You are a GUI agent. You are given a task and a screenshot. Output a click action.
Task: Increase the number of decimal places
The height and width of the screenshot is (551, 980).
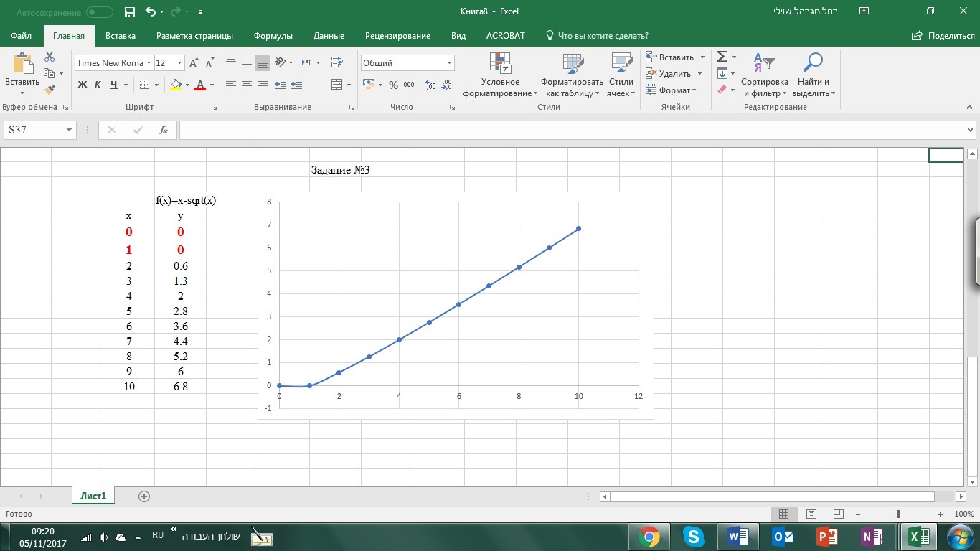coord(430,85)
